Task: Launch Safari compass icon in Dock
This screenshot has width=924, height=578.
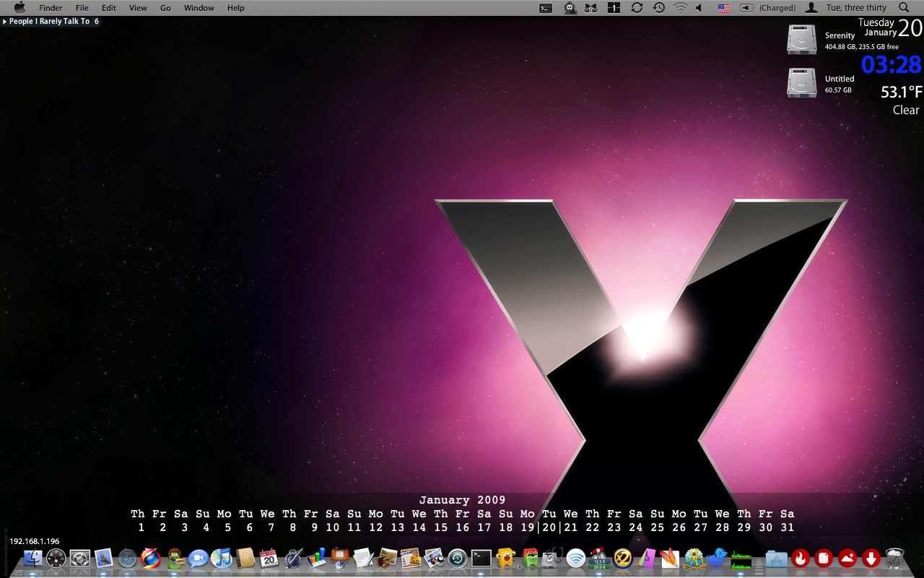Action: [x=128, y=558]
